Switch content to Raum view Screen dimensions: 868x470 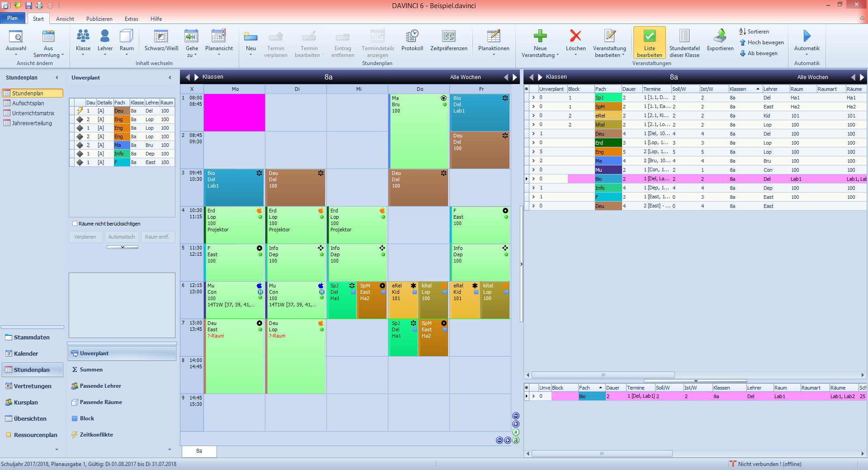pyautogui.click(x=127, y=36)
